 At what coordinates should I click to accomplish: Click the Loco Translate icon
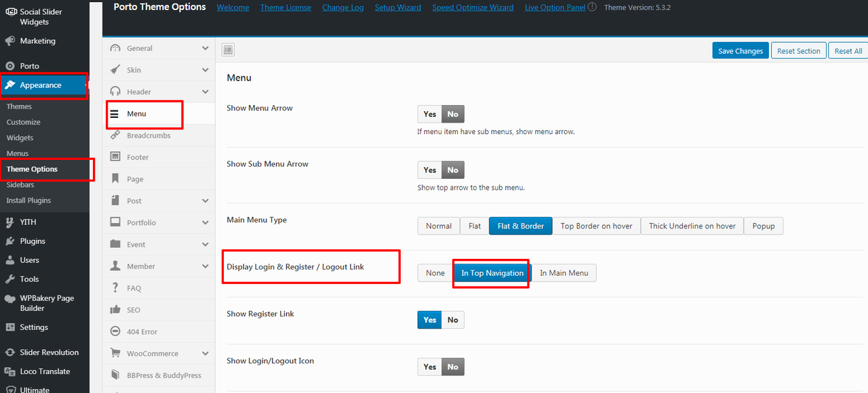click(x=9, y=371)
